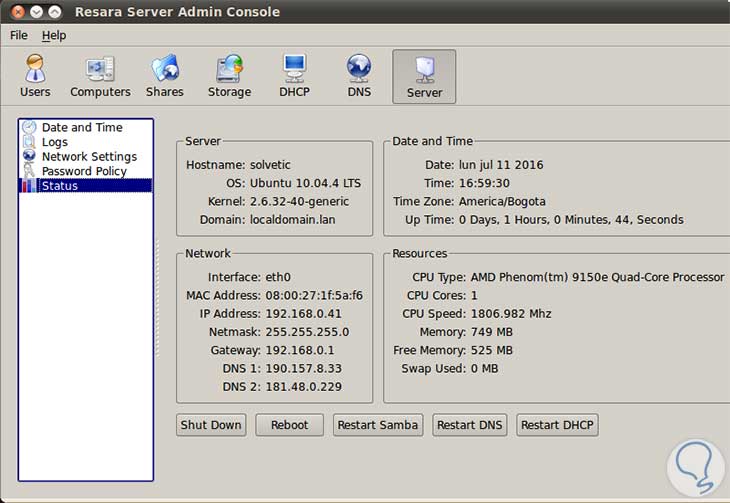Click the DNS 2 value 181.48.0.229

pyautogui.click(x=304, y=387)
